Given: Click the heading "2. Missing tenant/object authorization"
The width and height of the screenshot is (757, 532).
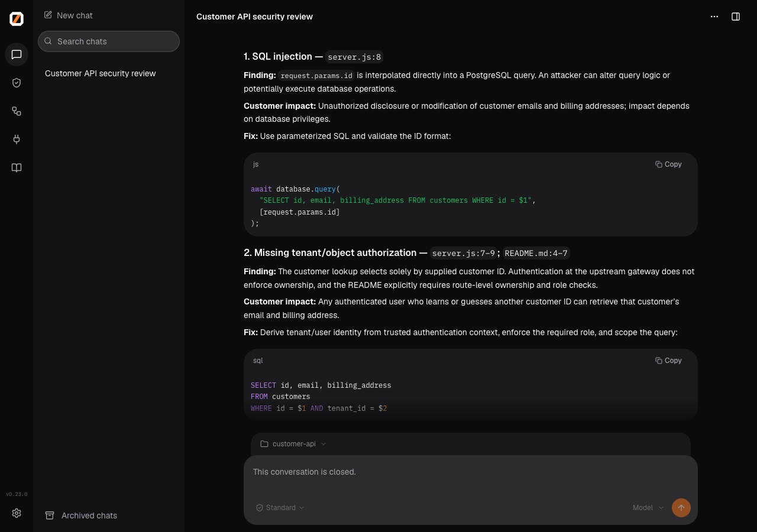Looking at the screenshot, I should point(330,253).
